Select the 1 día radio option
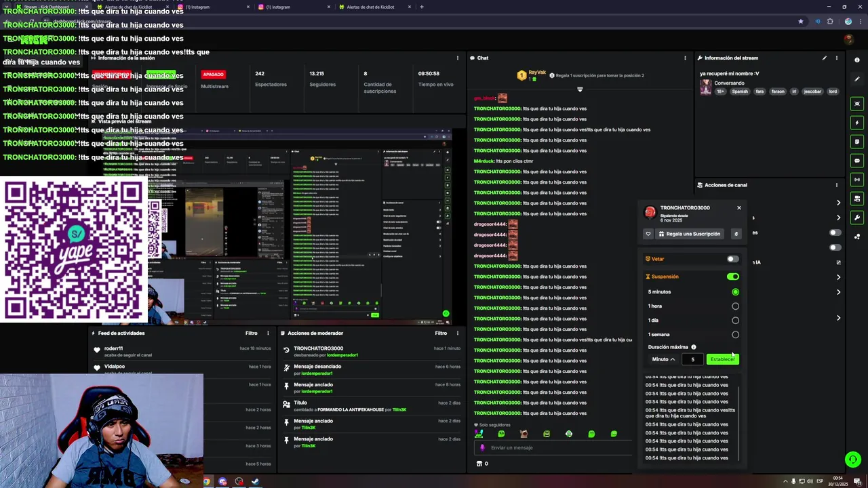Screen dimensions: 868x488 pyautogui.click(x=735, y=321)
